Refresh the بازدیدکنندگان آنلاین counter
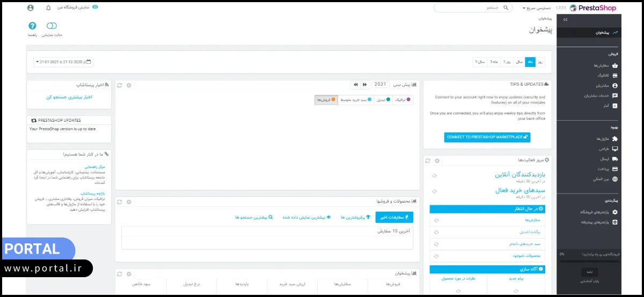Screen dimensions: 644x297 434,176
